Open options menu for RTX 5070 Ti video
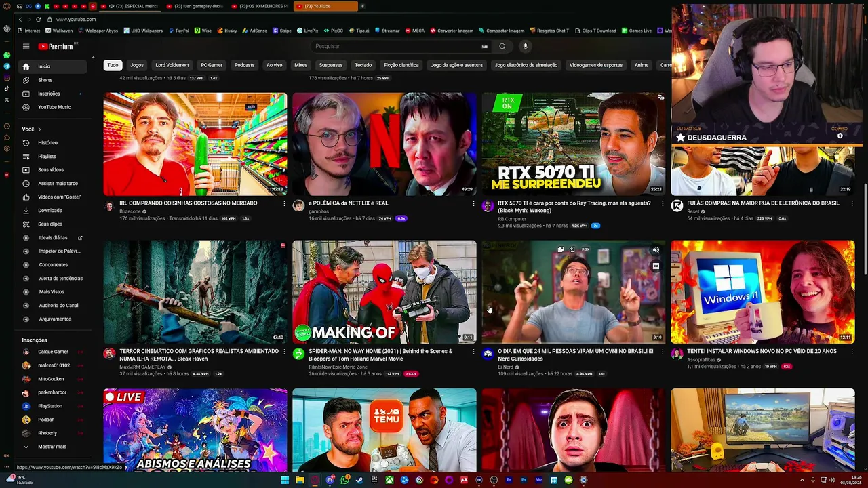Screen dimensions: 868x488 click(x=663, y=203)
